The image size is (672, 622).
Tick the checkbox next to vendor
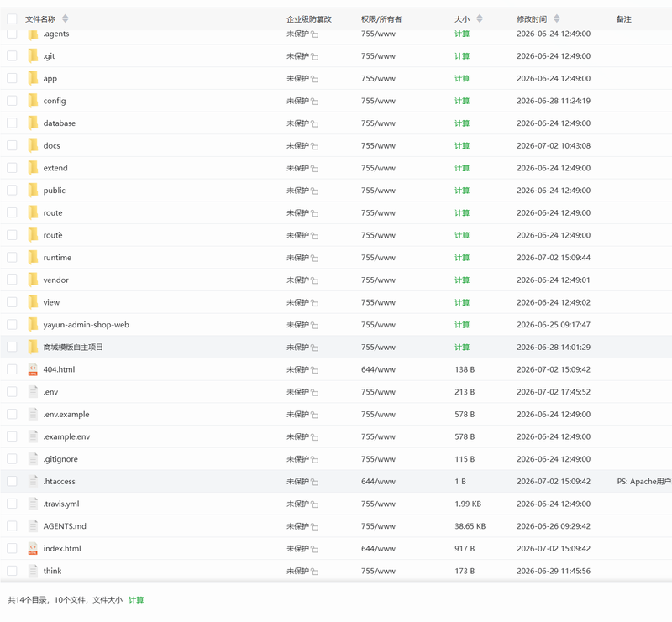coord(12,280)
